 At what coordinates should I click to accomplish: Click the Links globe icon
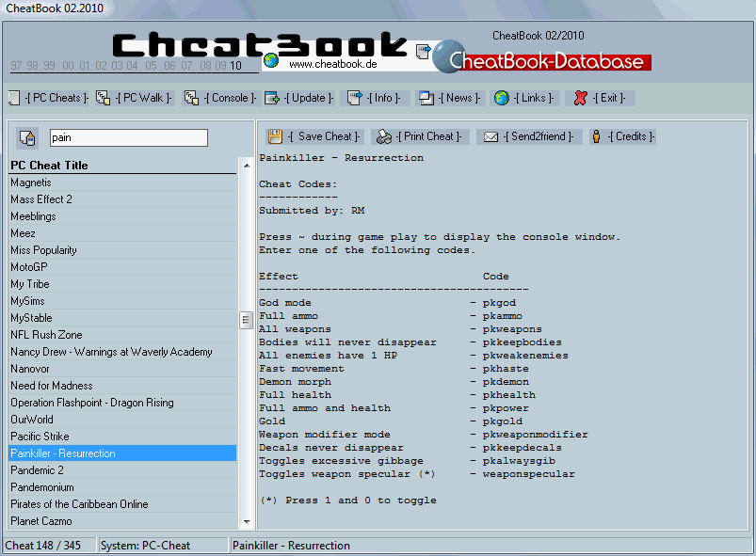tap(502, 98)
